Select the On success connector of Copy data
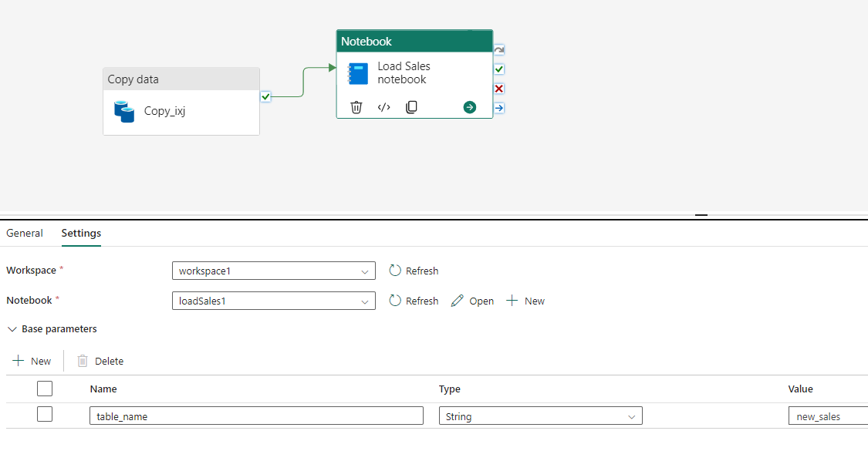 pyautogui.click(x=266, y=96)
